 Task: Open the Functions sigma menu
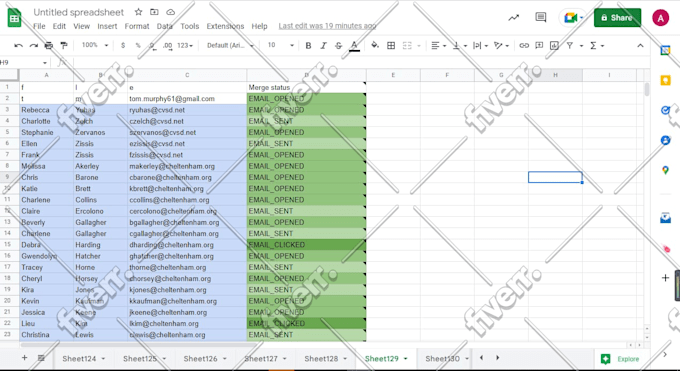pyautogui.click(x=596, y=46)
